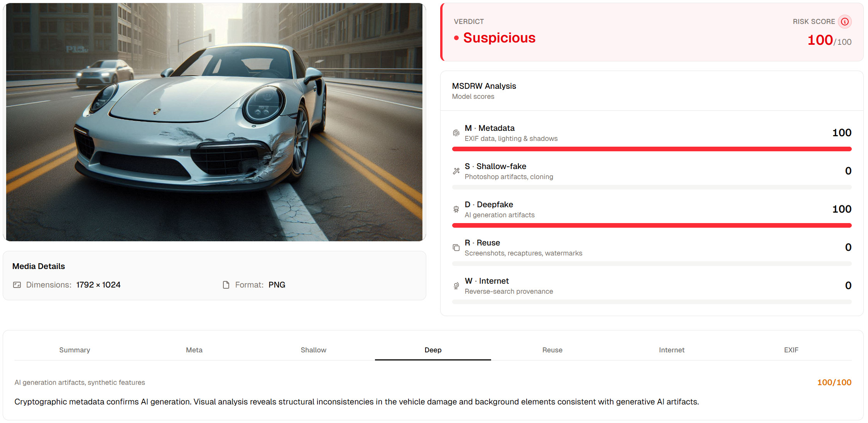The image size is (868, 423).
Task: Click the Format file icon
Action: tap(226, 285)
